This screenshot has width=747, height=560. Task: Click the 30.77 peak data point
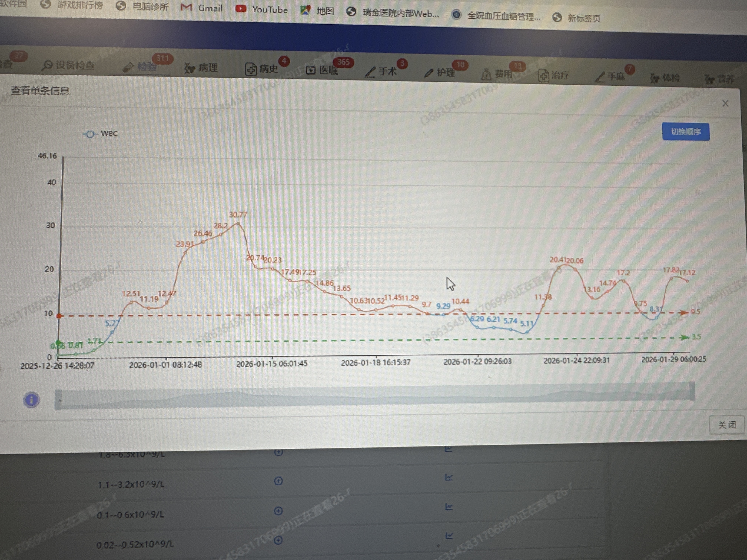pyautogui.click(x=238, y=224)
